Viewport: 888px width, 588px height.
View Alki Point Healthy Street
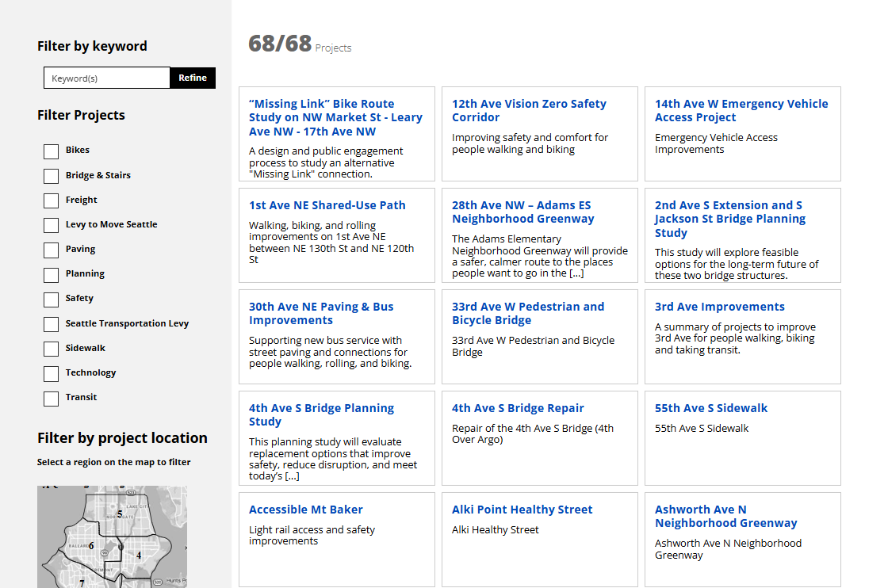click(522, 510)
